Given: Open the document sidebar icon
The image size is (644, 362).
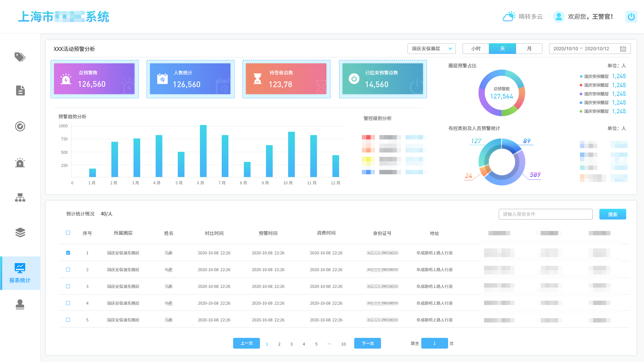Looking at the screenshot, I should click(x=20, y=90).
